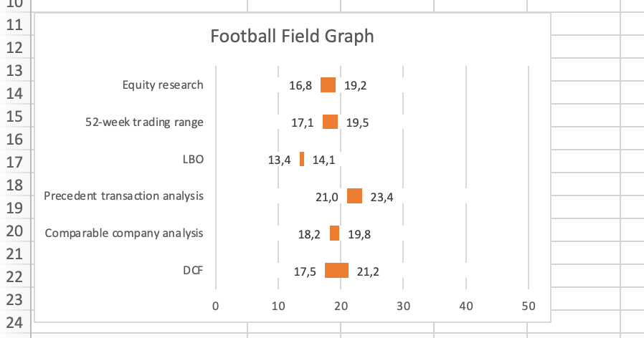Select the Precedent transaction analysis bar
Viewport: 644px width, 338px height.
pyautogui.click(x=354, y=197)
